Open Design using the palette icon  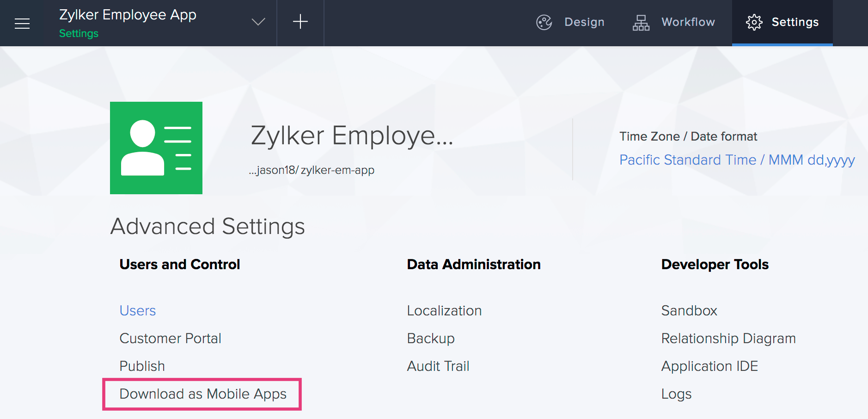pyautogui.click(x=544, y=22)
